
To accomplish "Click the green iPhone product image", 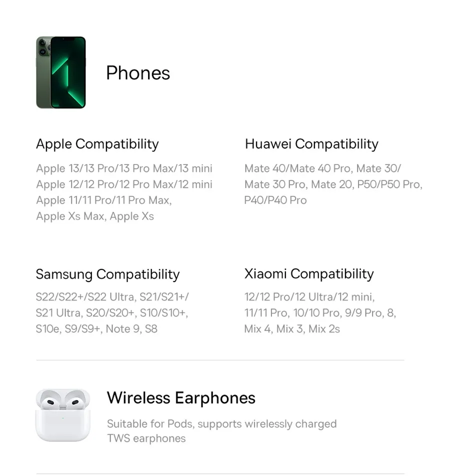I will (61, 72).
